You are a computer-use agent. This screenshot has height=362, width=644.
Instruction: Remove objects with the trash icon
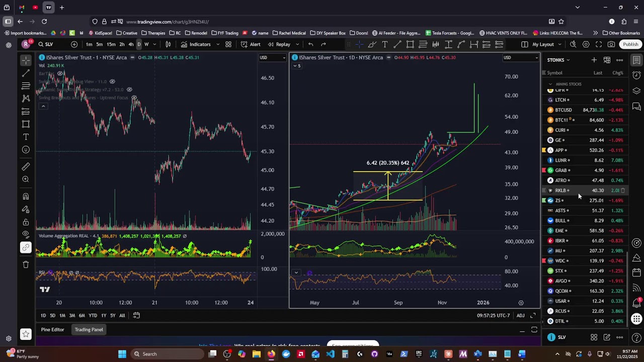26,264
